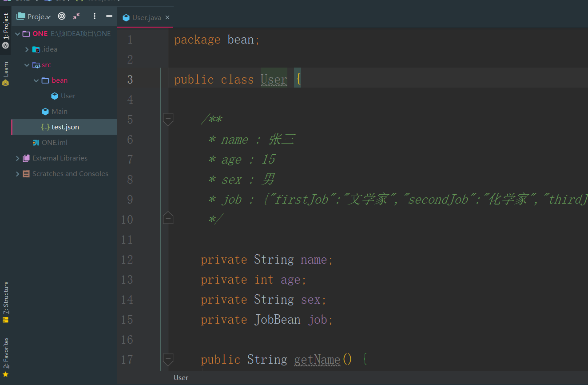Fold the Javadoc comment using the gutter arrow
The height and width of the screenshot is (385, 588).
[x=168, y=119]
